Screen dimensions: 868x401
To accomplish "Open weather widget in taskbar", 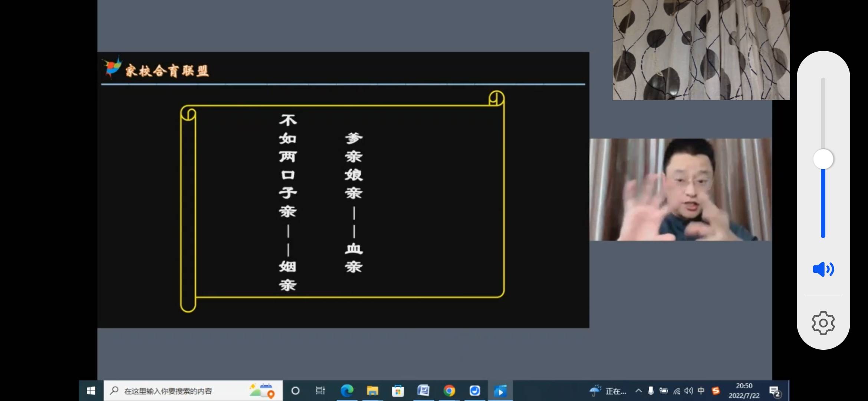I will click(607, 391).
